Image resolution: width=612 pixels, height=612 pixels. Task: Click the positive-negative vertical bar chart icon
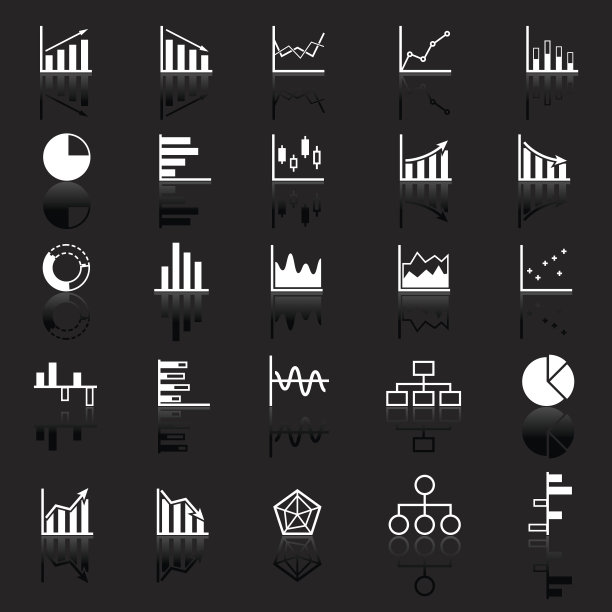tap(65, 384)
